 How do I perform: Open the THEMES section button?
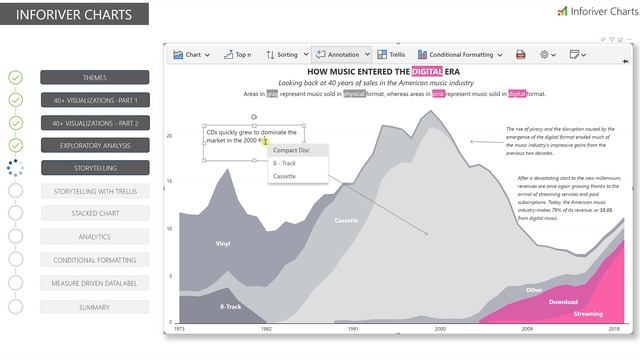point(95,78)
